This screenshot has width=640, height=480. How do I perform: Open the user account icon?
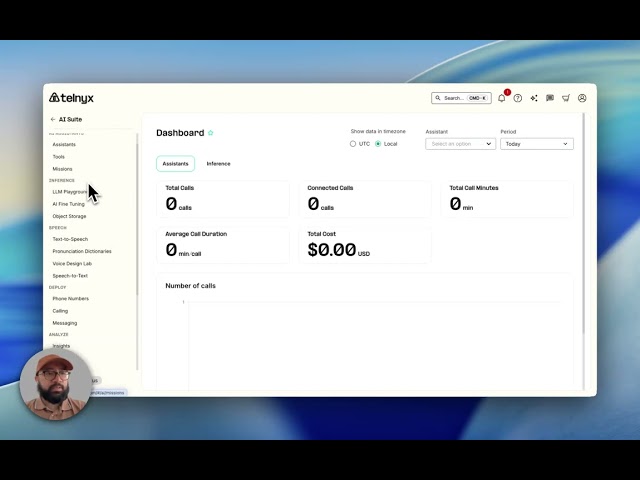click(582, 98)
